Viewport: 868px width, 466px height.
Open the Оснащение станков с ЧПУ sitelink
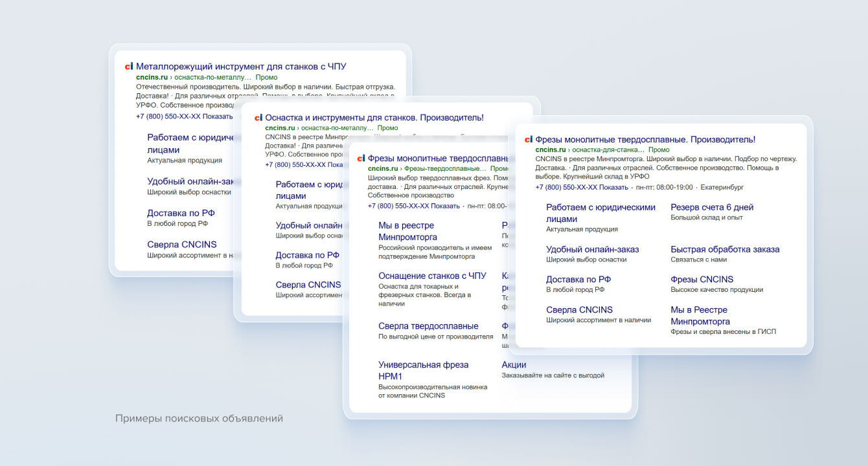coord(432,276)
